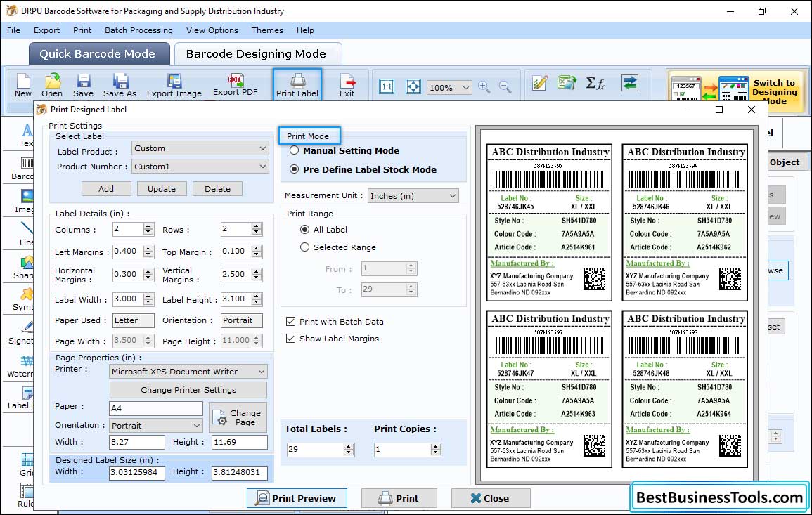Open the Measurement Unit dropdown
This screenshot has width=812, height=515.
pyautogui.click(x=413, y=195)
